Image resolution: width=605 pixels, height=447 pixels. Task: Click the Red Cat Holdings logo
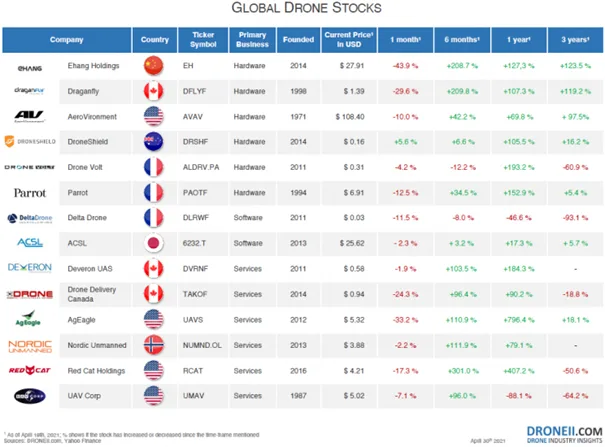click(x=27, y=370)
